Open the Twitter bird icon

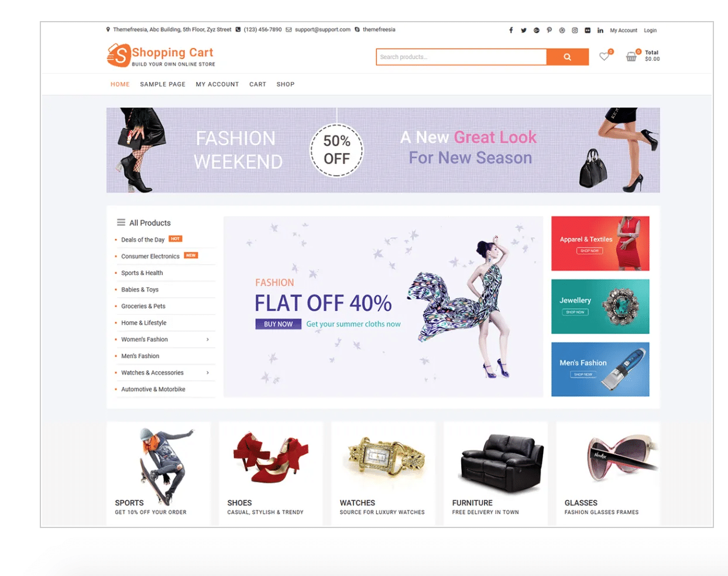coord(524,30)
